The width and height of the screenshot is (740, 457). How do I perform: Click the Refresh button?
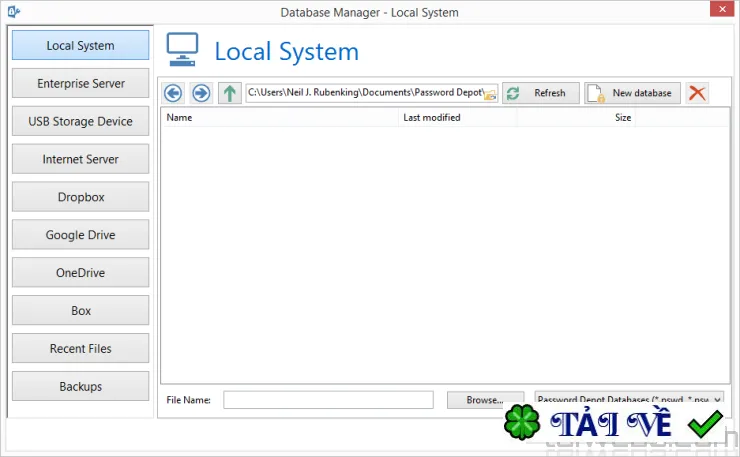pos(541,93)
